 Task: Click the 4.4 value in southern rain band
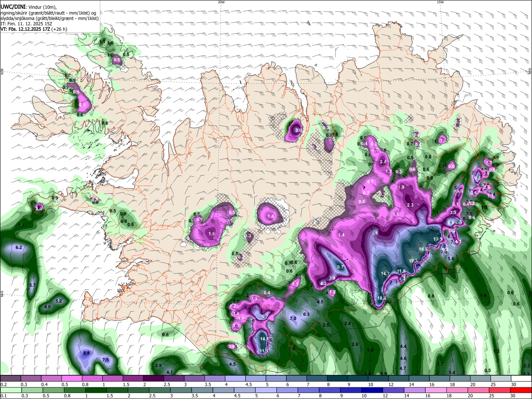coord(403,346)
